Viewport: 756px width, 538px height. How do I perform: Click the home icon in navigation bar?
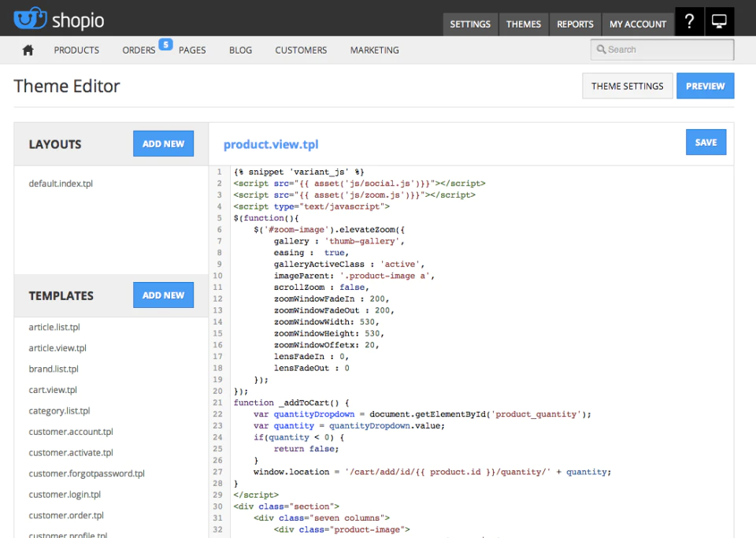(x=28, y=50)
